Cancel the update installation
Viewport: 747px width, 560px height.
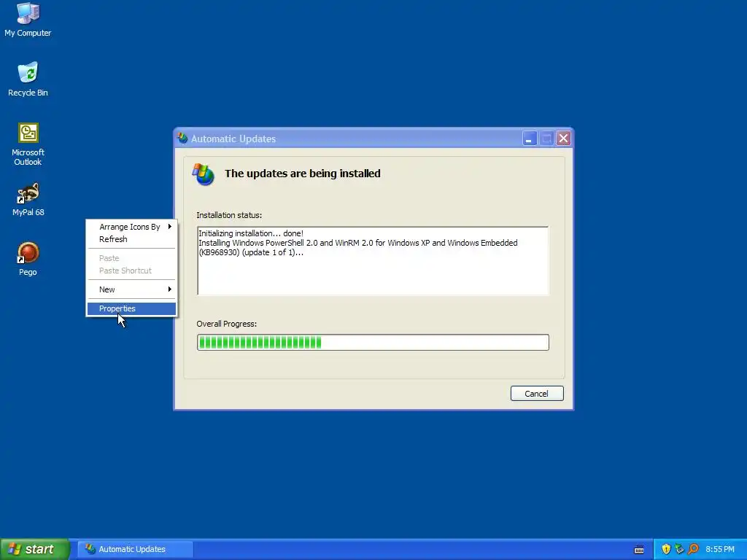(x=537, y=393)
